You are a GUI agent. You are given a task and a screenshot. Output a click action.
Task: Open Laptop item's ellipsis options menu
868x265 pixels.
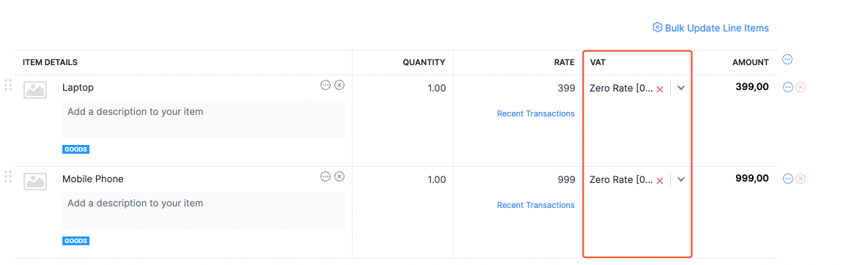[x=325, y=85]
